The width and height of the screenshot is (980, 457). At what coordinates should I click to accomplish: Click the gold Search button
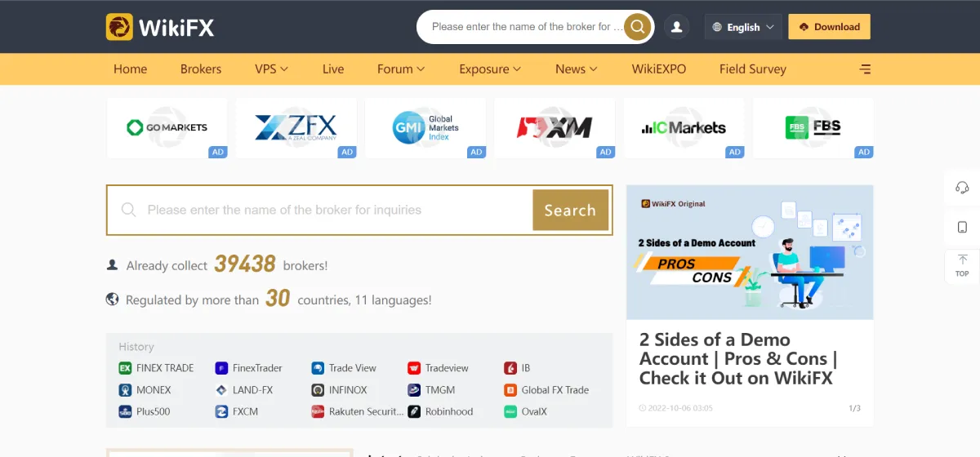point(570,211)
